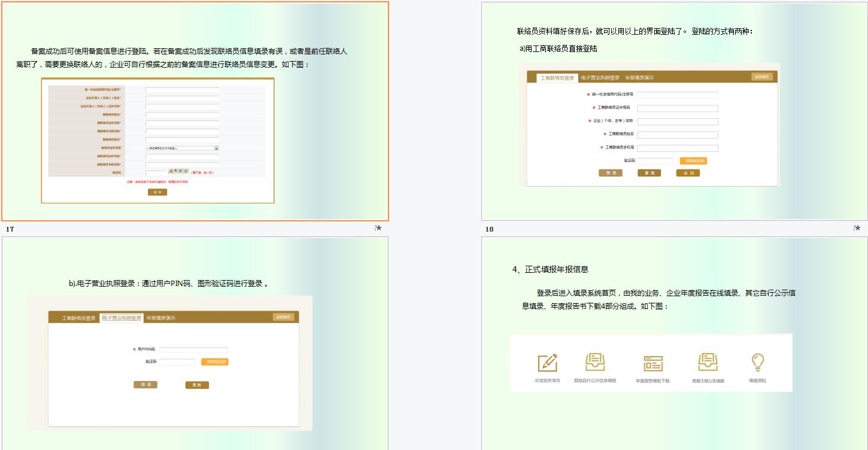Switch to the 电子营业执照登录 tab
The height and width of the screenshot is (450, 868).
click(122, 317)
